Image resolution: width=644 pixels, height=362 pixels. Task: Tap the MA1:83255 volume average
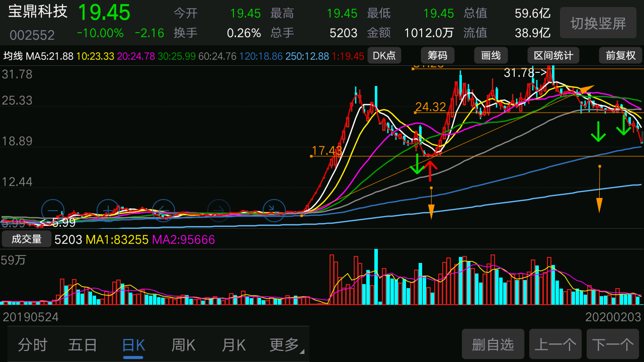coord(117,240)
